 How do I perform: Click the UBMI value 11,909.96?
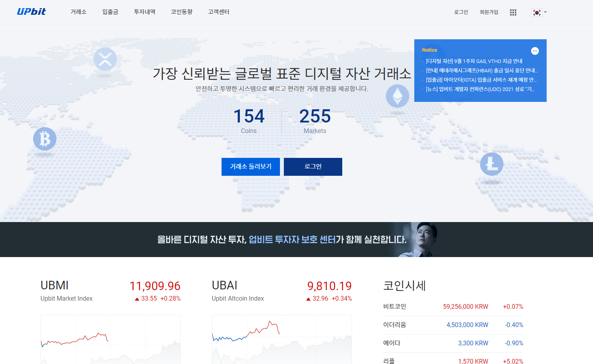[155, 286]
